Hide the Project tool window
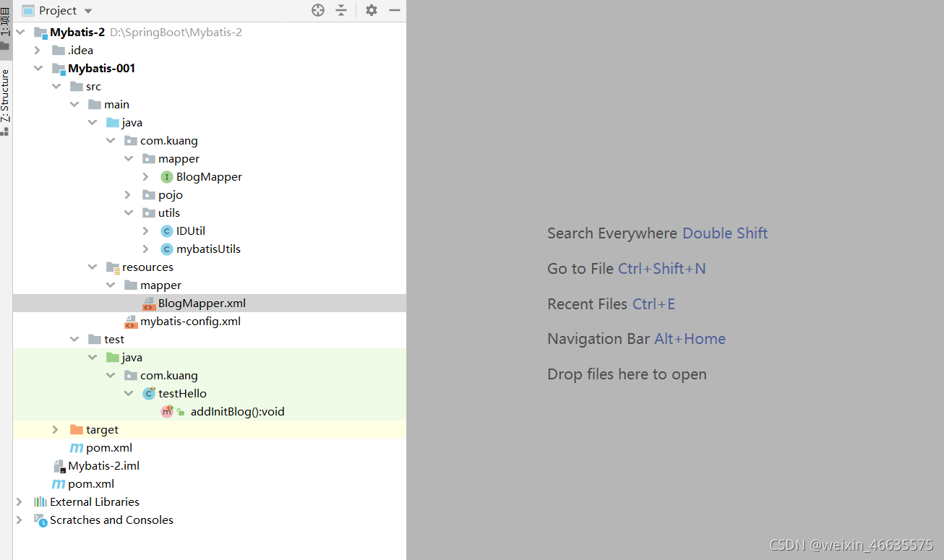Screen dimensions: 944x560 (x=395, y=10)
